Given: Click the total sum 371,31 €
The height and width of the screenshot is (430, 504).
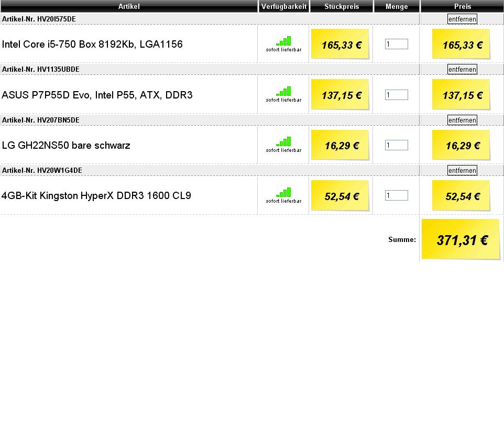Looking at the screenshot, I should click(x=461, y=239).
